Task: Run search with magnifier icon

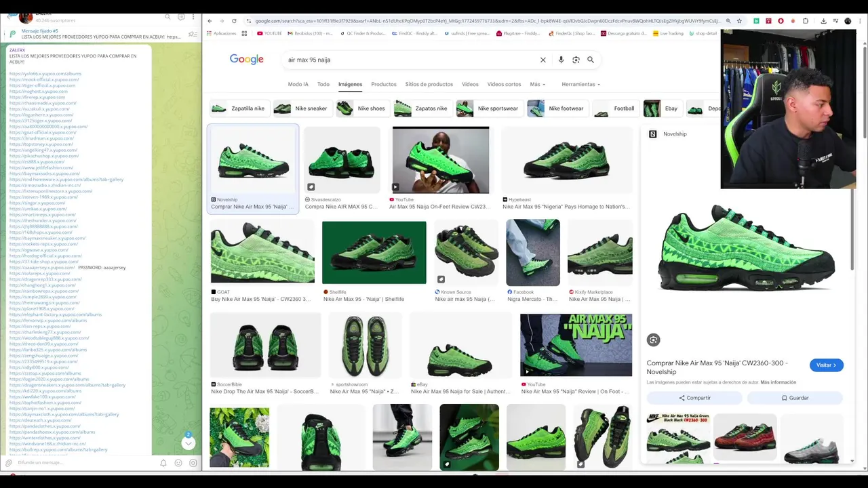Action: coord(591,60)
